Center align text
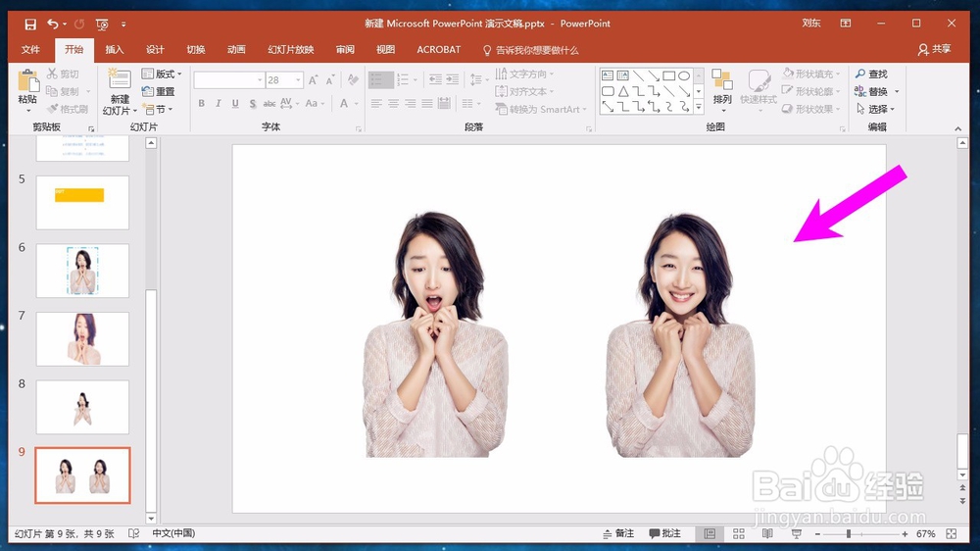Image resolution: width=980 pixels, height=551 pixels. pyautogui.click(x=393, y=103)
